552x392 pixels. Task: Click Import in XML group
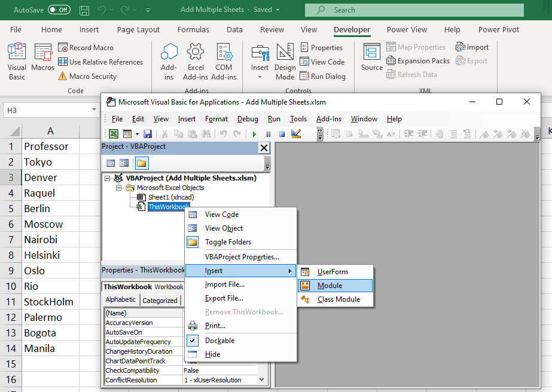pos(472,47)
